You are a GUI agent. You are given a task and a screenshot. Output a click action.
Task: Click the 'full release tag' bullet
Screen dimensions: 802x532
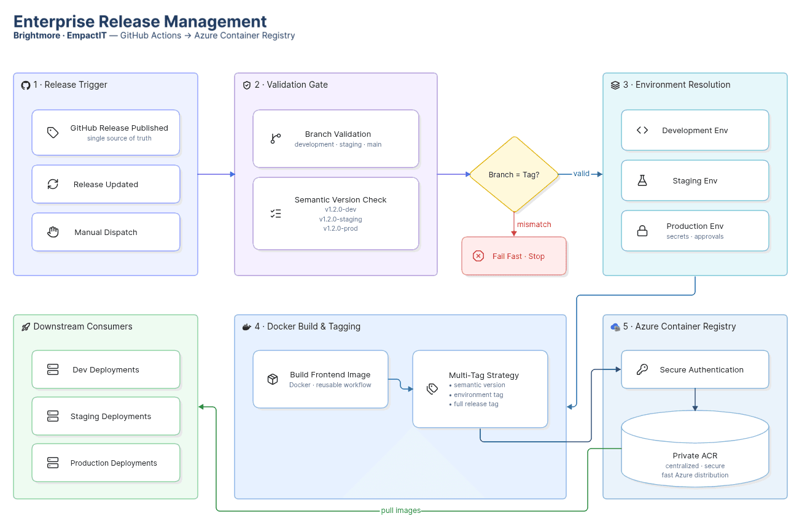[x=474, y=404]
